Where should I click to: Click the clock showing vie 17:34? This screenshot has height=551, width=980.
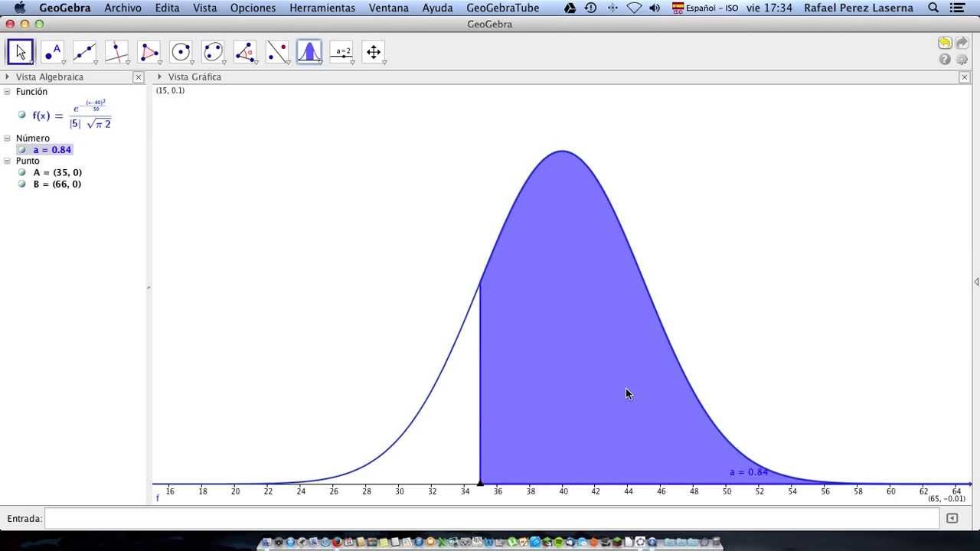(x=769, y=8)
